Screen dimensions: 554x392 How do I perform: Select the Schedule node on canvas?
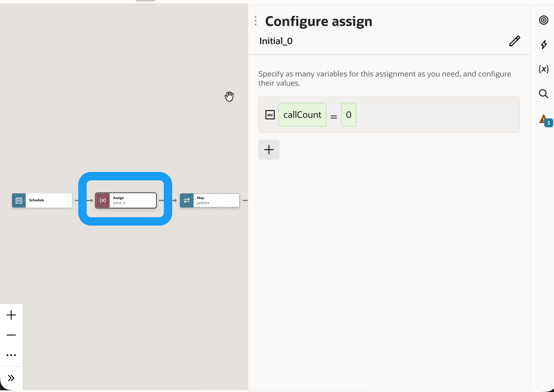coord(48,200)
